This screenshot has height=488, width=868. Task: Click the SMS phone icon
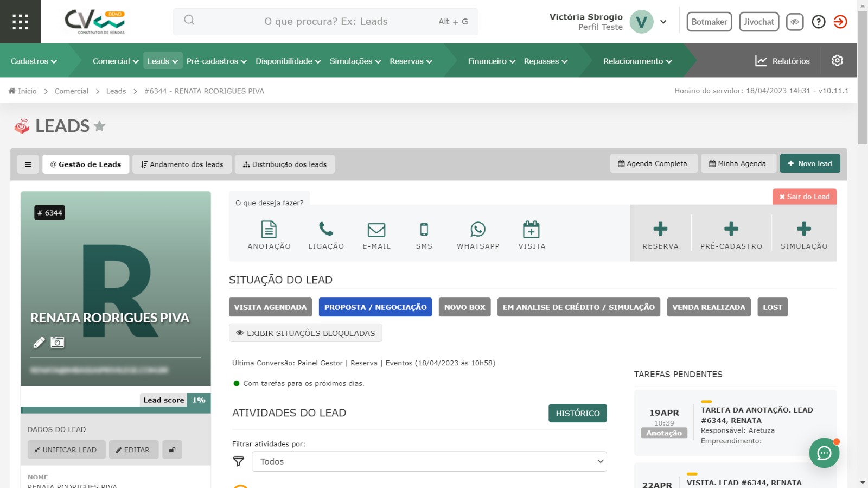point(424,230)
